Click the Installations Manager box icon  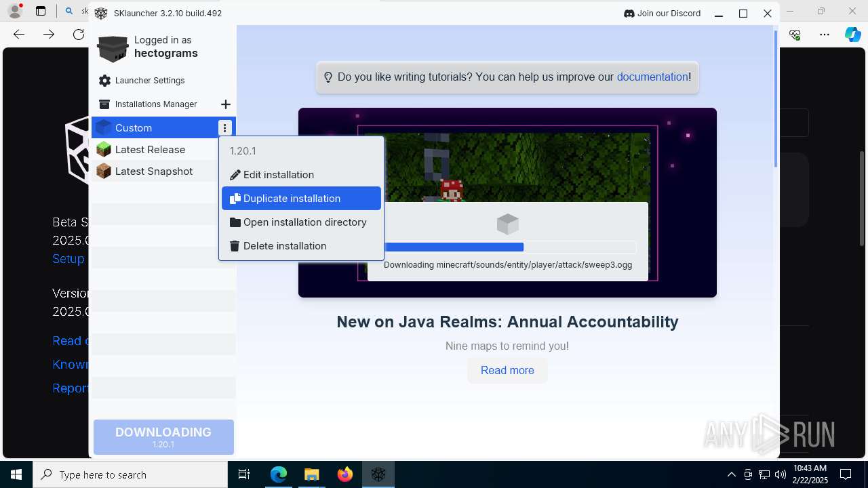tap(104, 104)
